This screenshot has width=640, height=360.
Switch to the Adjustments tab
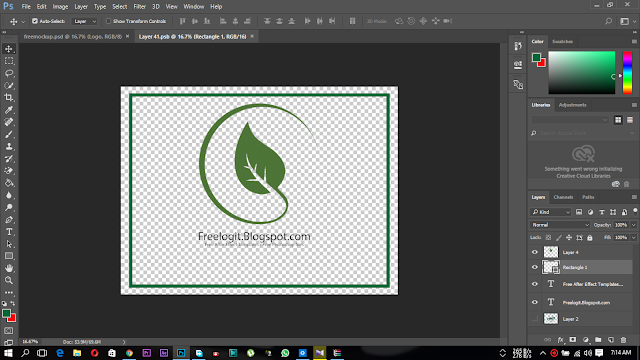point(572,105)
